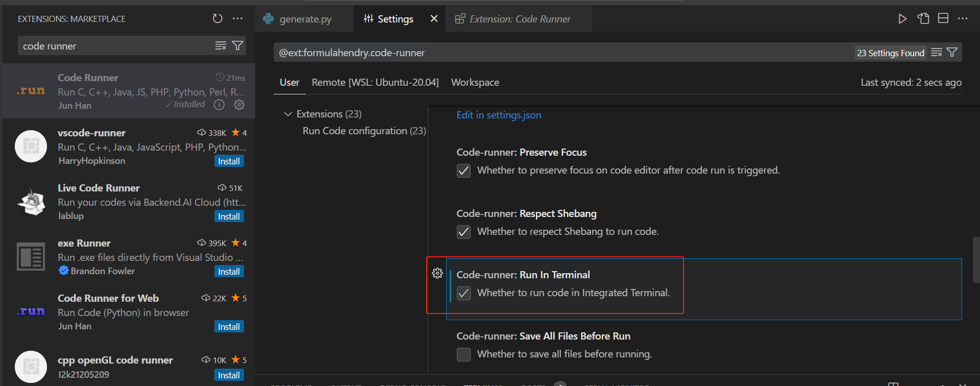980x386 pixels.
Task: Split the editor layout
Action: 943,18
